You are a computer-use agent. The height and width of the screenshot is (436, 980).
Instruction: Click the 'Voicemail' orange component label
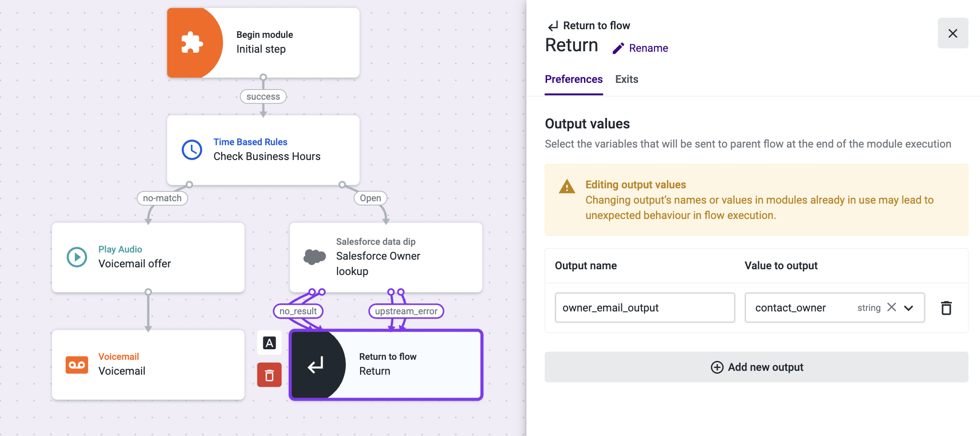coord(118,356)
